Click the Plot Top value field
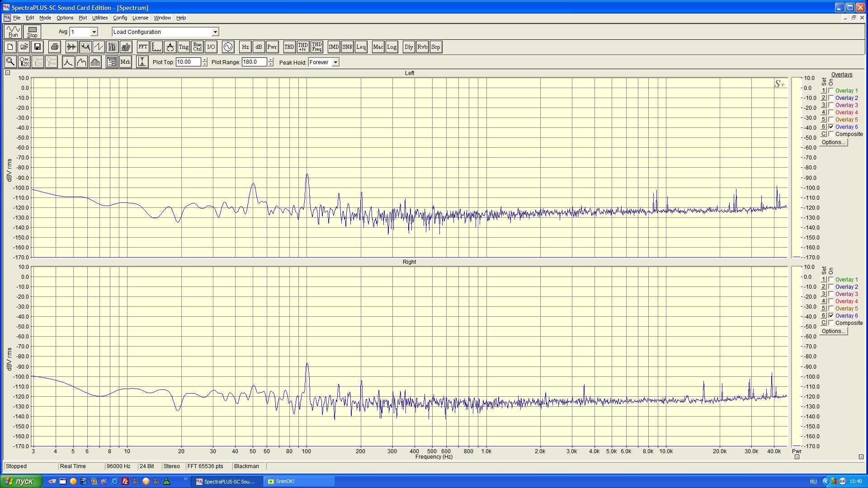Viewport: 868px width, 488px height. click(x=188, y=62)
